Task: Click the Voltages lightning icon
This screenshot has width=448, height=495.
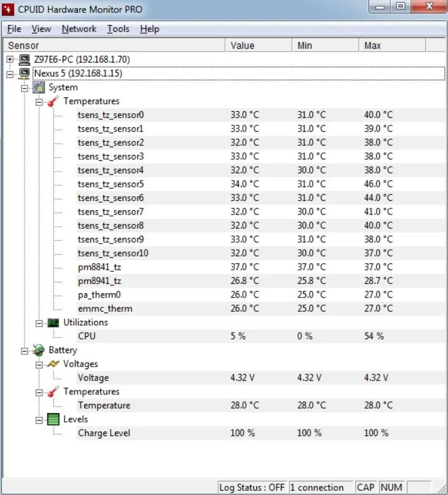Action: tap(53, 364)
